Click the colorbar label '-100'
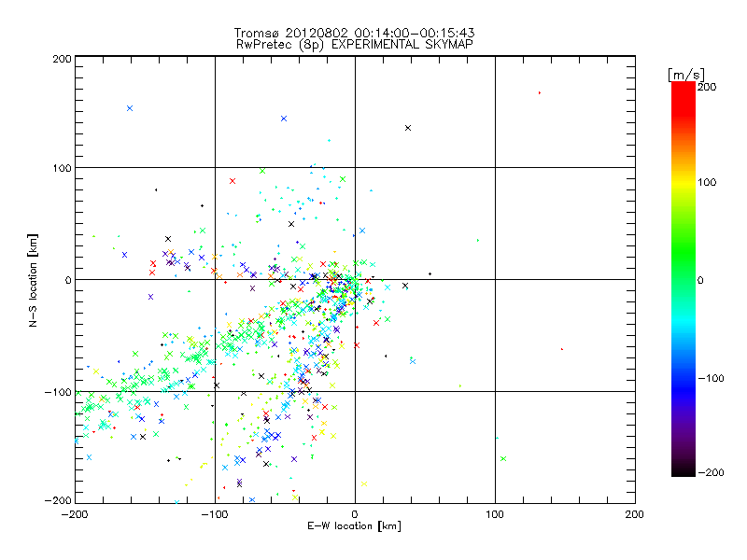The image size is (747, 560). (x=711, y=378)
